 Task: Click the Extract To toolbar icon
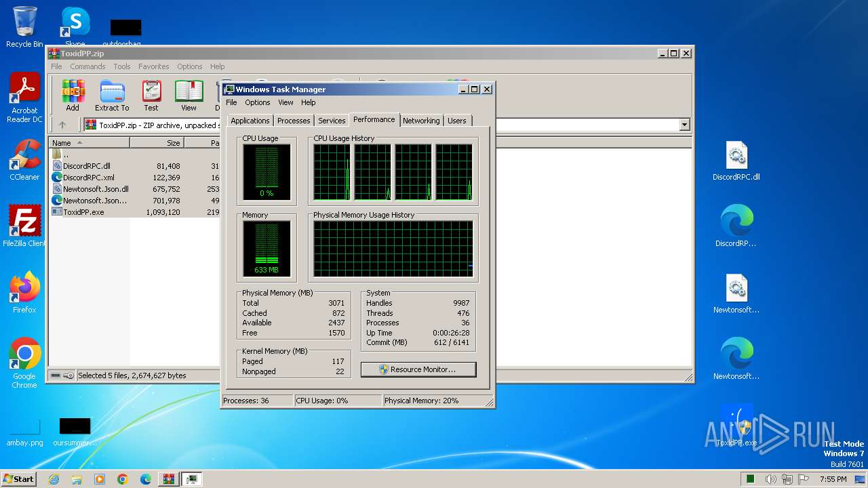[112, 96]
